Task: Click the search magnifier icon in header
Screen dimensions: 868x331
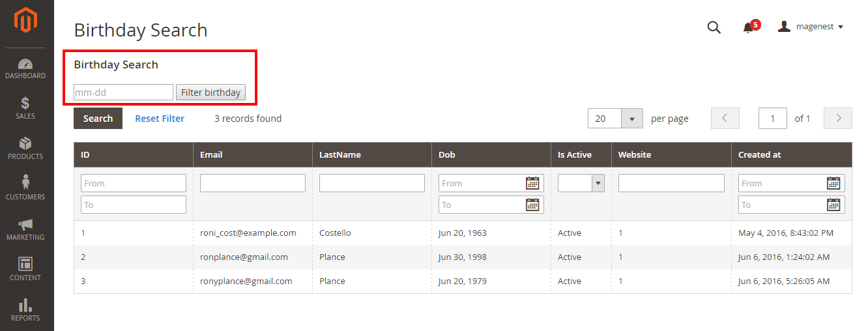Action: click(714, 27)
